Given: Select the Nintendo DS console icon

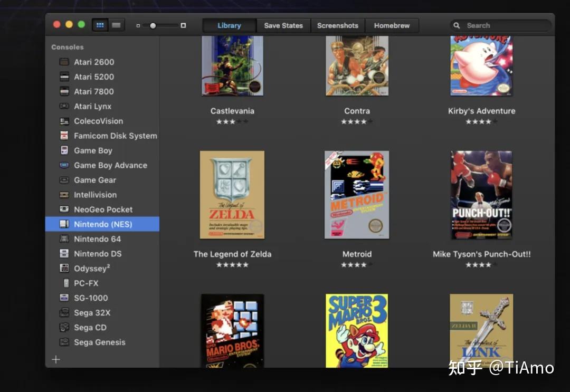Looking at the screenshot, I should [64, 254].
